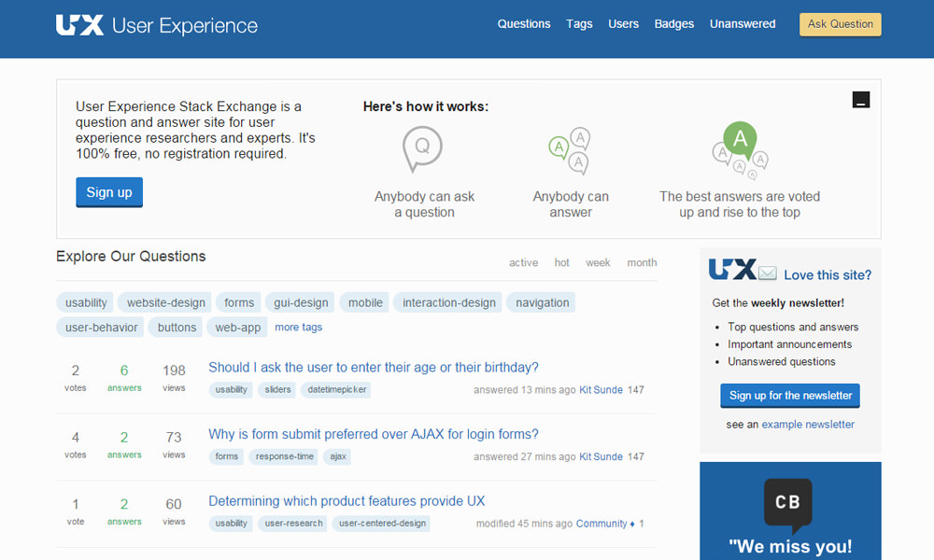Switch to the hot questions tab

[x=561, y=262]
